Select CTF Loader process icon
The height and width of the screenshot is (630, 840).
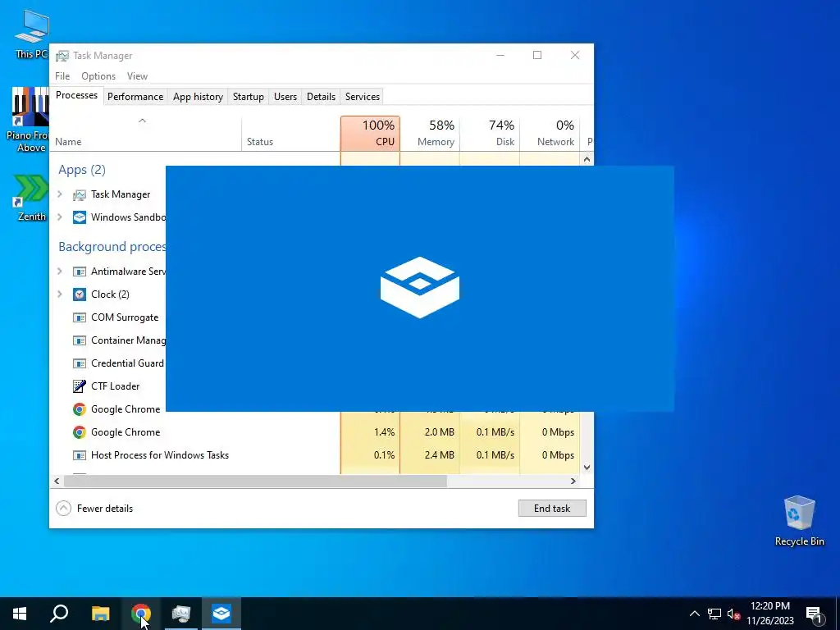(x=80, y=386)
